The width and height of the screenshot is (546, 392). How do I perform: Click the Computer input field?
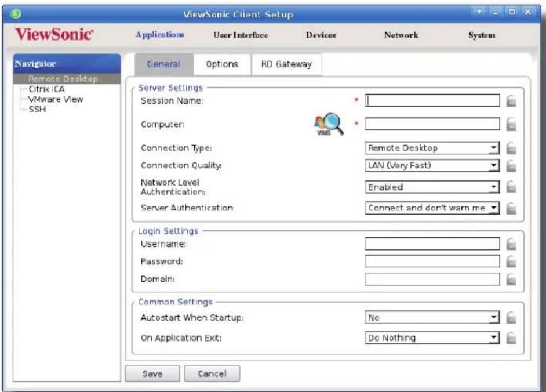432,124
